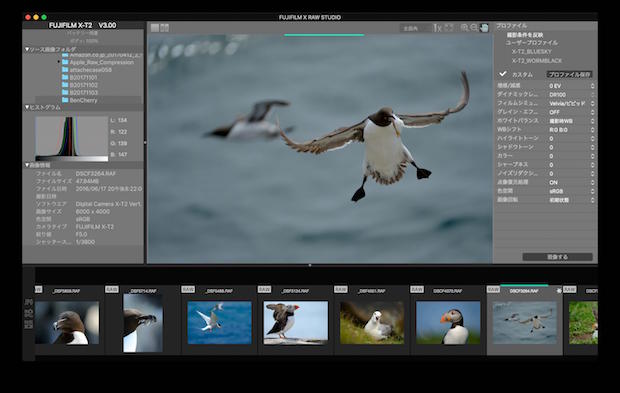This screenshot has width=620, height=393.
Task: Select reflect shooting conditions profile entry
Action: [525, 35]
